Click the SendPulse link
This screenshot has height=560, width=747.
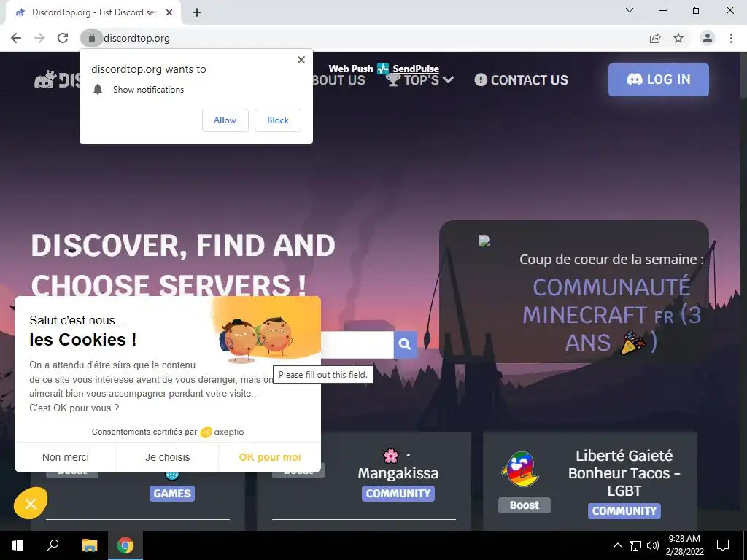point(415,69)
